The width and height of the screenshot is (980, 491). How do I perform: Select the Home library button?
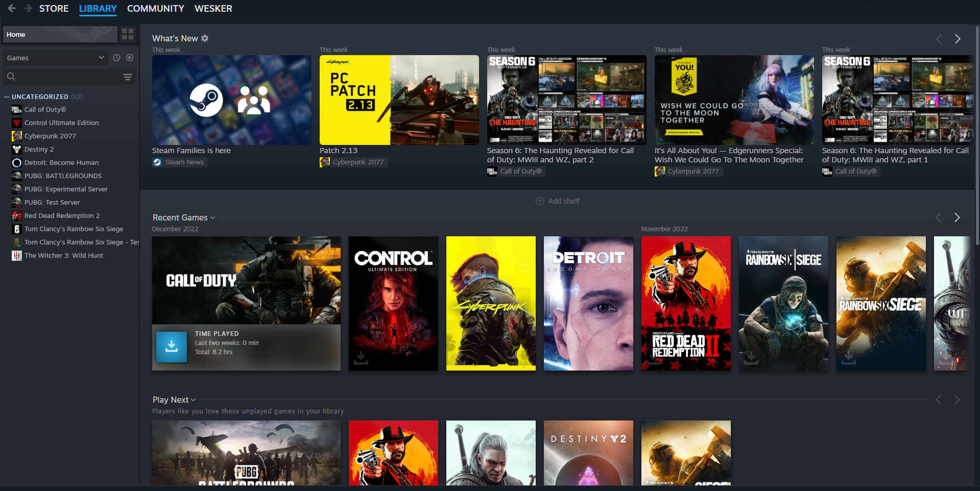60,34
